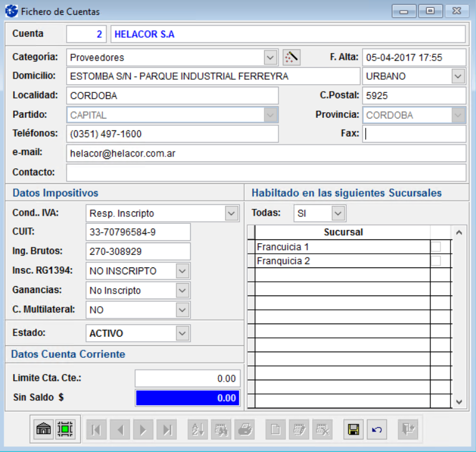Viewport: 476px width, 452px height.
Task: Click the CUIT field
Action: click(x=138, y=232)
